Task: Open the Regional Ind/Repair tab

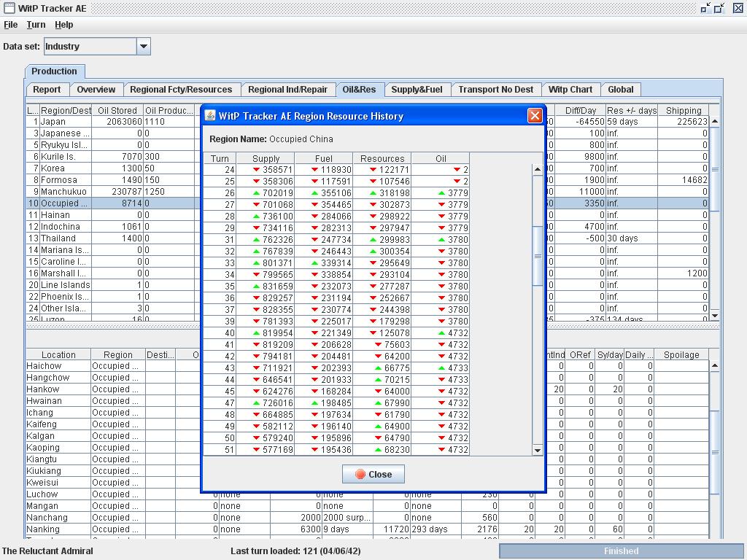Action: tap(287, 90)
